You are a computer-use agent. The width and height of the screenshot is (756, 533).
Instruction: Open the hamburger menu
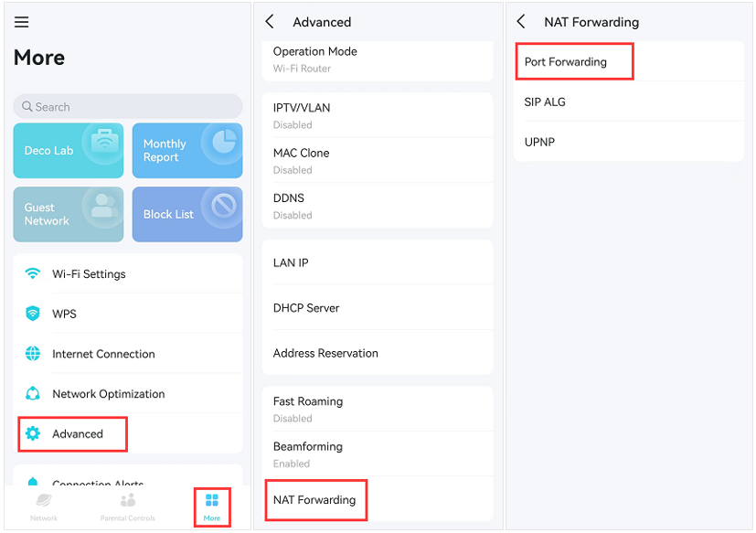tap(23, 22)
